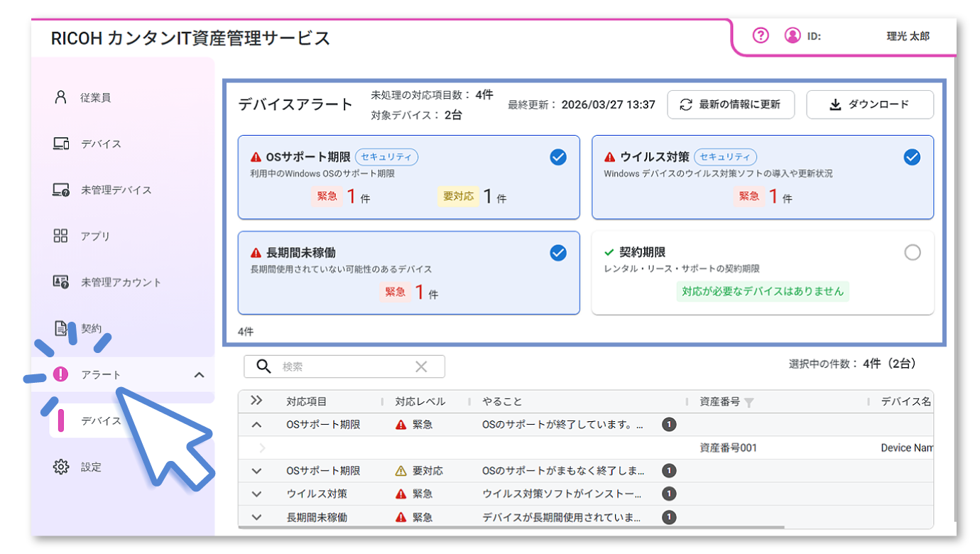The width and height of the screenshot is (980, 554).
Task: Click the count badge on ウイルス対策 row
Action: tap(669, 494)
